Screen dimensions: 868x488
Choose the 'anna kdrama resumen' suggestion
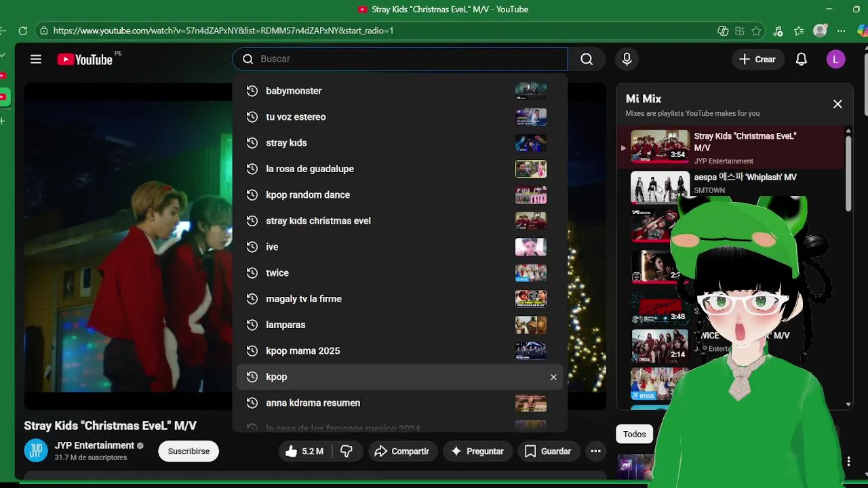point(400,403)
